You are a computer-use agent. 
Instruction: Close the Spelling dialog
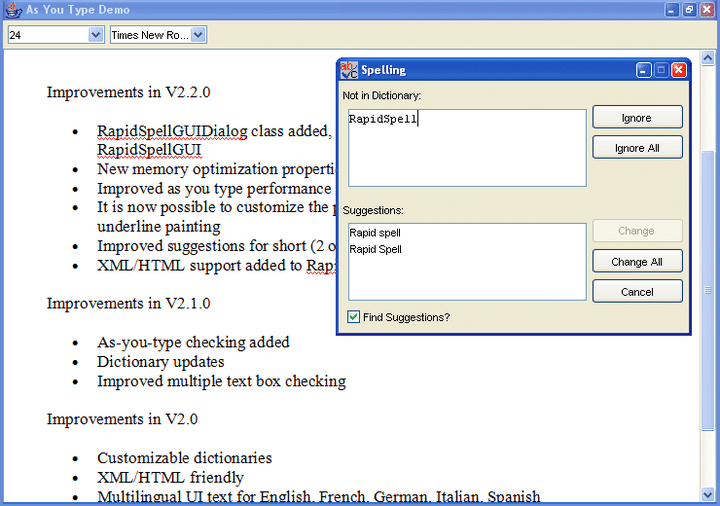tap(679, 70)
